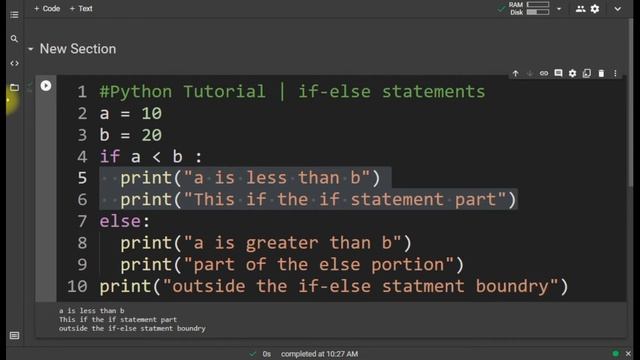Click output line 'This if the if statement part'
This screenshot has height=360, width=640.
118,320
